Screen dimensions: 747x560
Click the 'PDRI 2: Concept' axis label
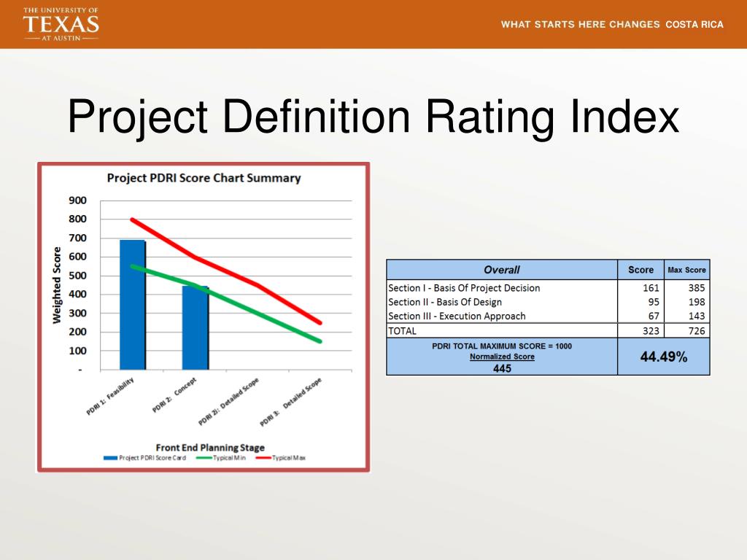point(174,394)
